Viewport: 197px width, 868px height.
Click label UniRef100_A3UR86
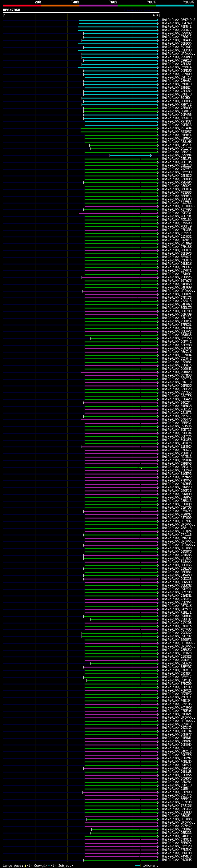(177, 277)
